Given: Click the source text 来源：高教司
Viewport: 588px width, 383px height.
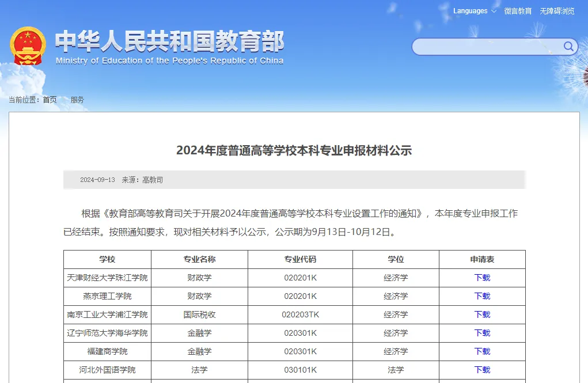Looking at the screenshot, I should pos(142,180).
